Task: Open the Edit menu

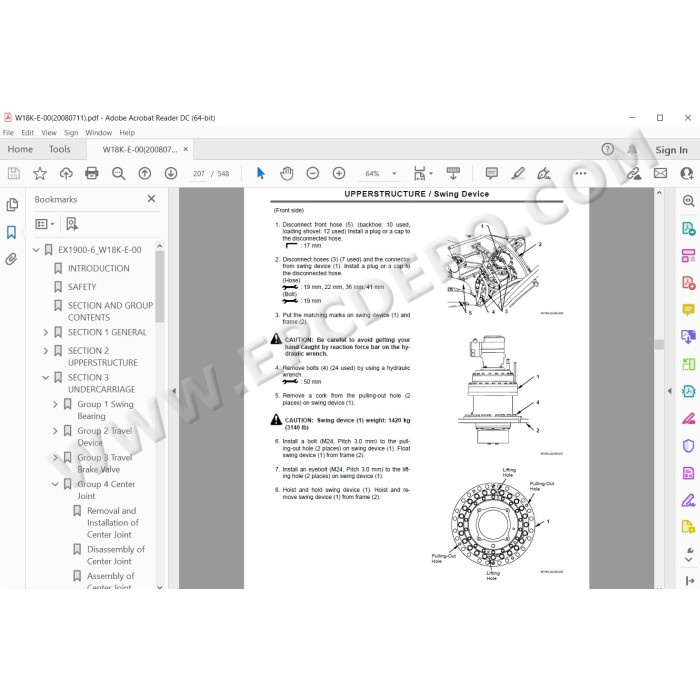Action: point(27,133)
